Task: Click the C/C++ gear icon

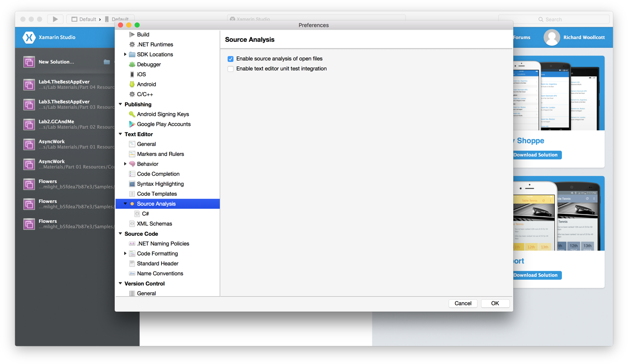Action: click(x=132, y=94)
